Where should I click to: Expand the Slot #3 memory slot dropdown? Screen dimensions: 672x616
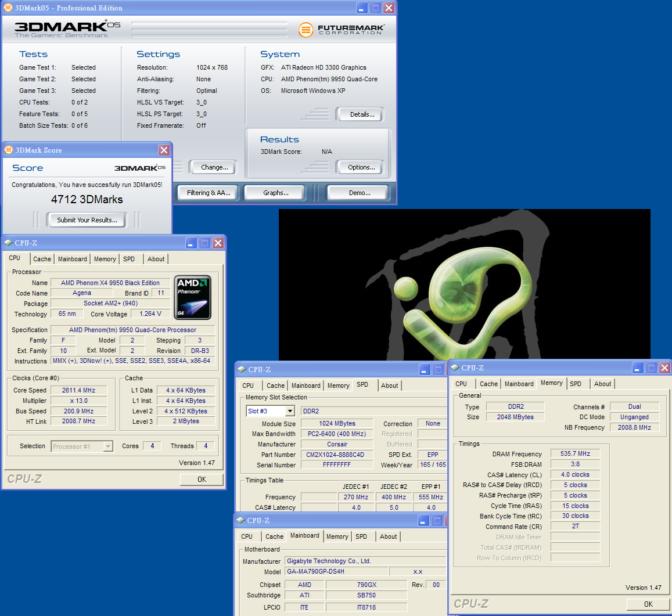click(x=289, y=411)
